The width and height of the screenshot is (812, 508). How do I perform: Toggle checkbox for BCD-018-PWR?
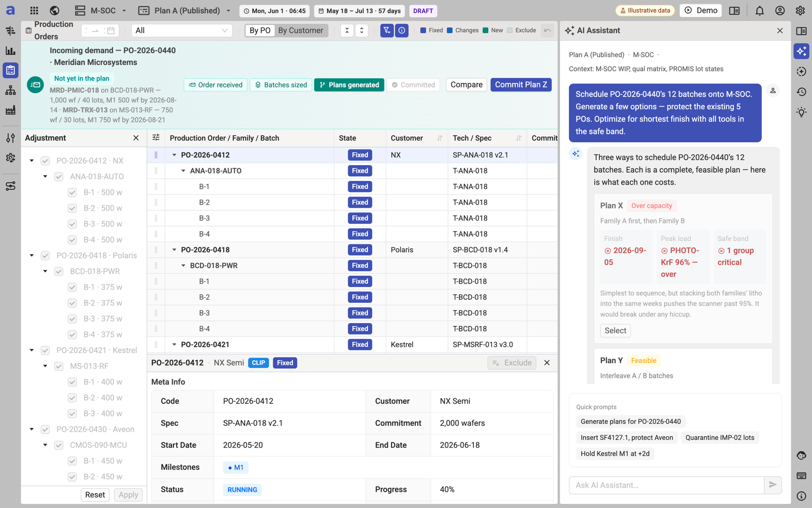click(59, 271)
